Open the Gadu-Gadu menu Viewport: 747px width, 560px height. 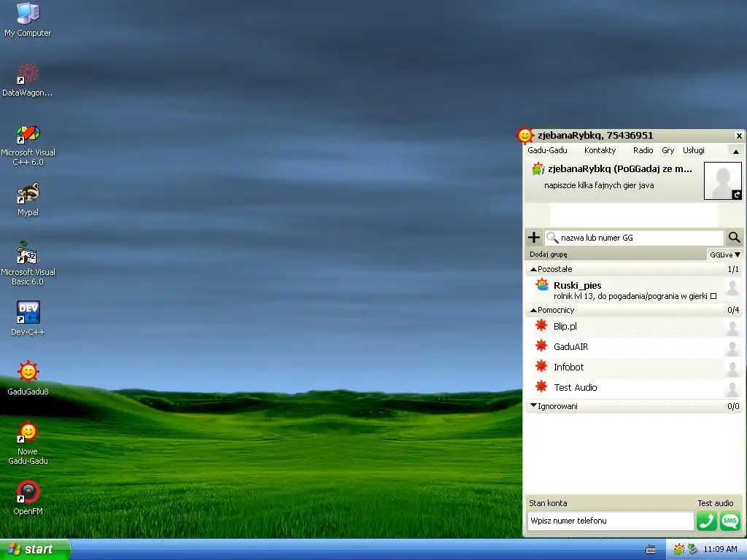coord(547,150)
